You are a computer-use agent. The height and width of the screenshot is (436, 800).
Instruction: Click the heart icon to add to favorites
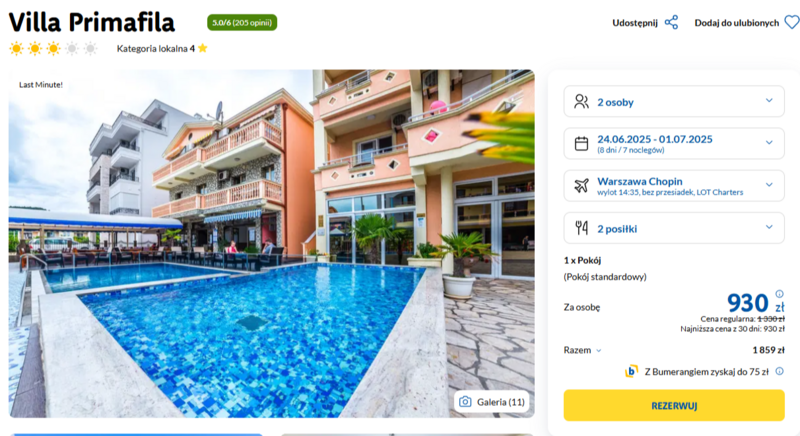click(792, 22)
